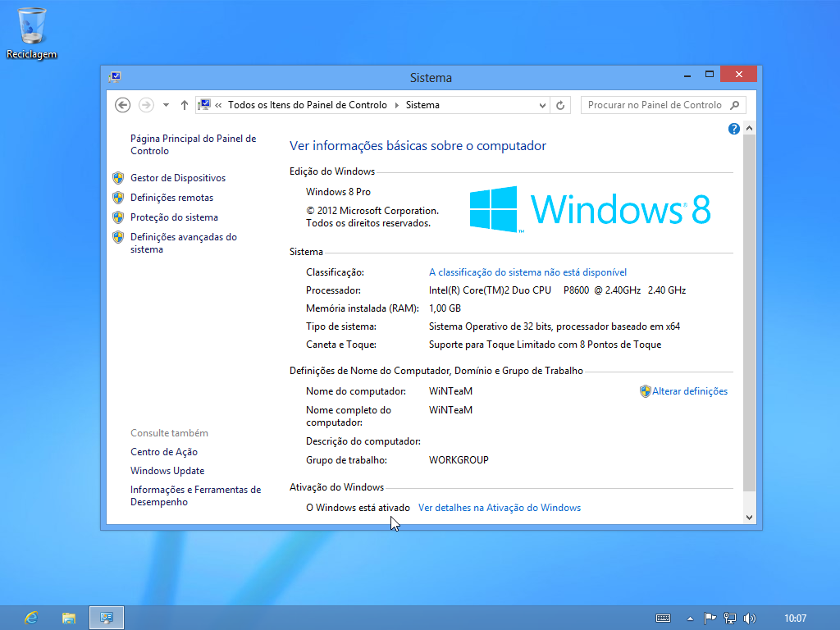Click the computer icon in the address bar

tap(204, 105)
